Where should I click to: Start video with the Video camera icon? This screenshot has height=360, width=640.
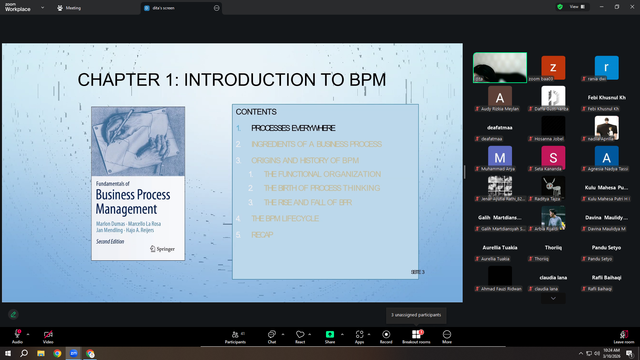(x=48, y=334)
